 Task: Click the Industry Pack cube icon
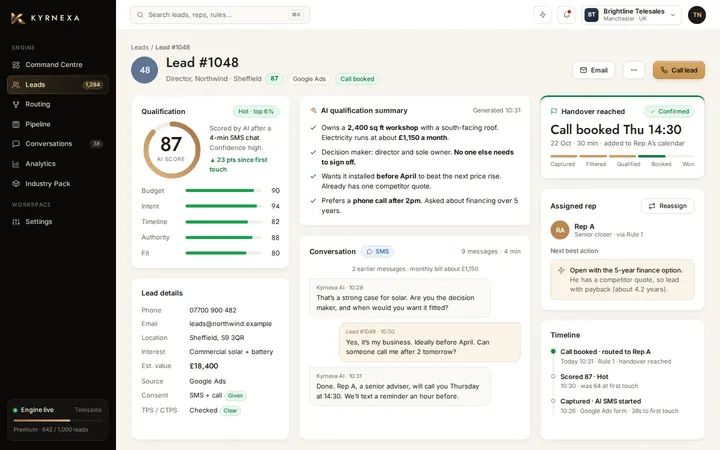[16, 184]
